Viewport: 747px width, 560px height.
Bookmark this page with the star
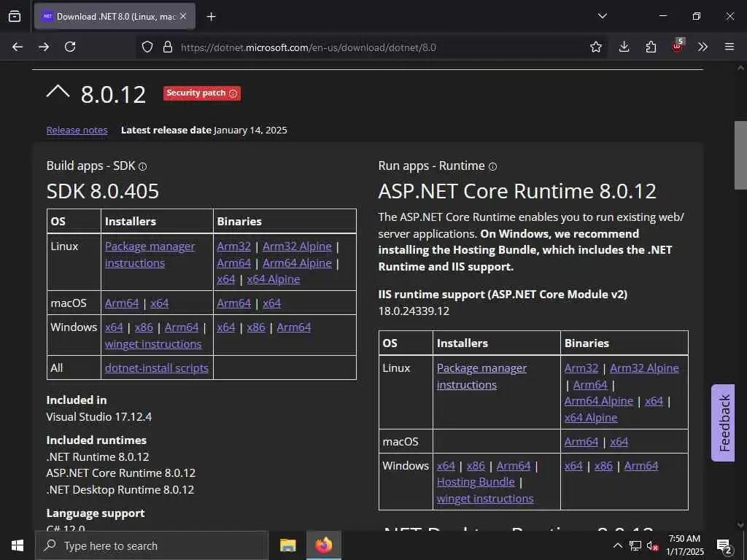click(595, 47)
